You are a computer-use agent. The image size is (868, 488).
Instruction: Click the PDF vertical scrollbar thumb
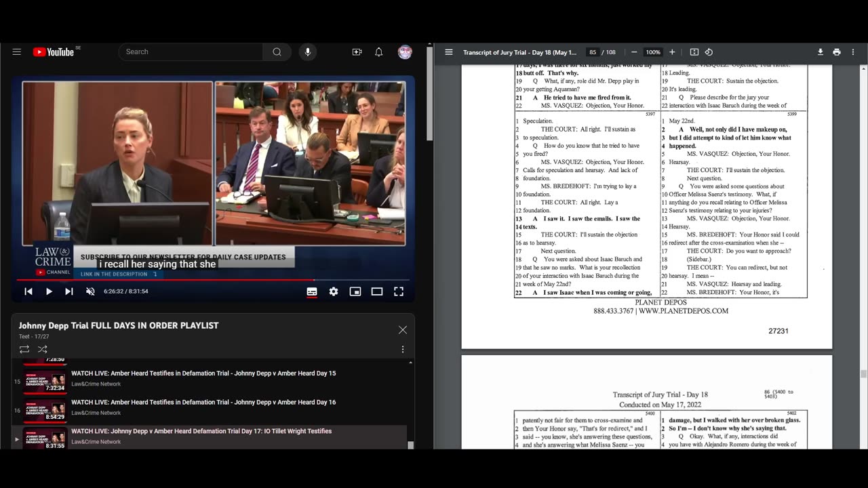click(x=863, y=374)
